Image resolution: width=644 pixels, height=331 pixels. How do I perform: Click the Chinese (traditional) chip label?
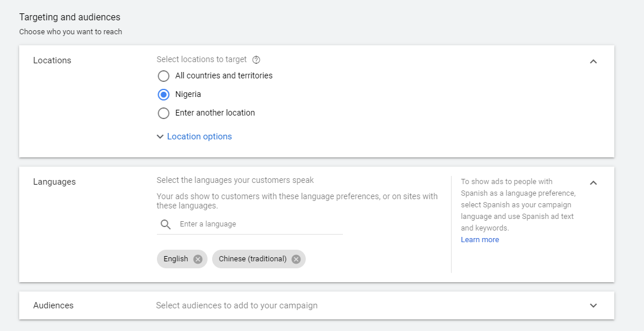click(x=253, y=259)
